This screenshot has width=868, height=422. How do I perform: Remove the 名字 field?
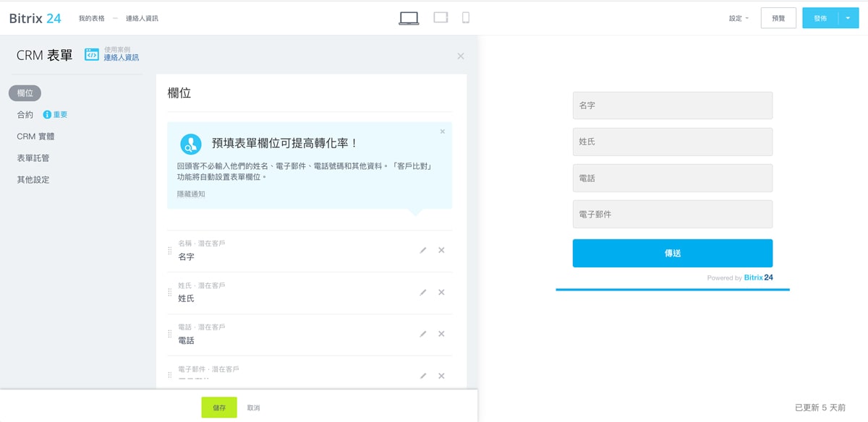tap(441, 250)
